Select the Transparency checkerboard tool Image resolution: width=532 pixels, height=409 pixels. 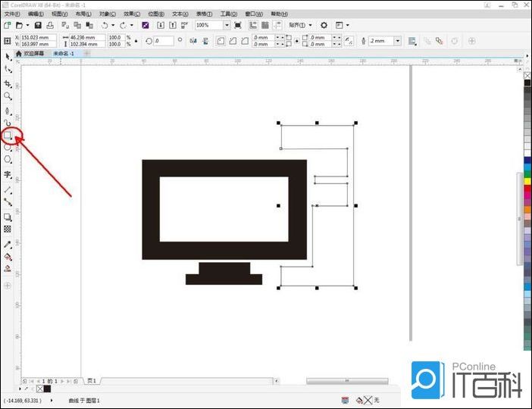point(8,229)
